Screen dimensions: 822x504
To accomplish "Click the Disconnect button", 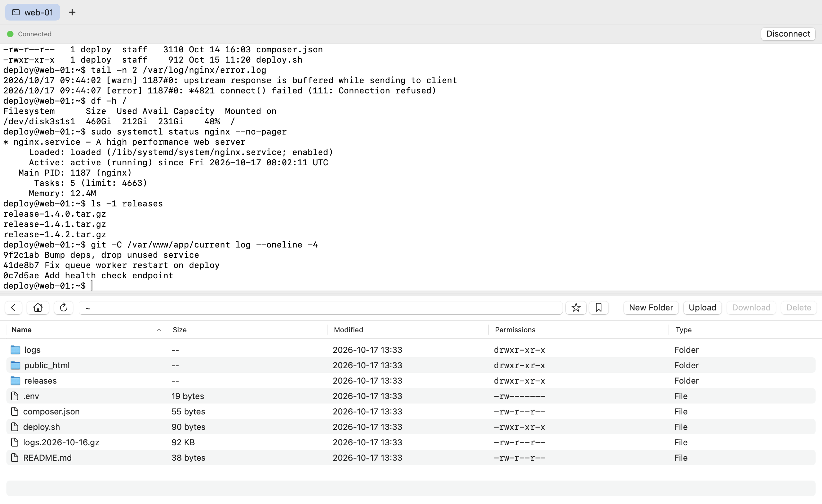I will (x=788, y=34).
